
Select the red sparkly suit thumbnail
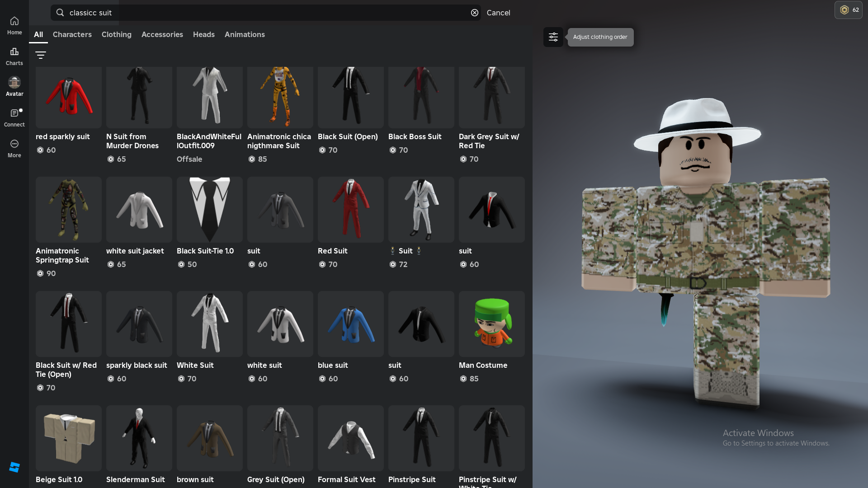69,97
